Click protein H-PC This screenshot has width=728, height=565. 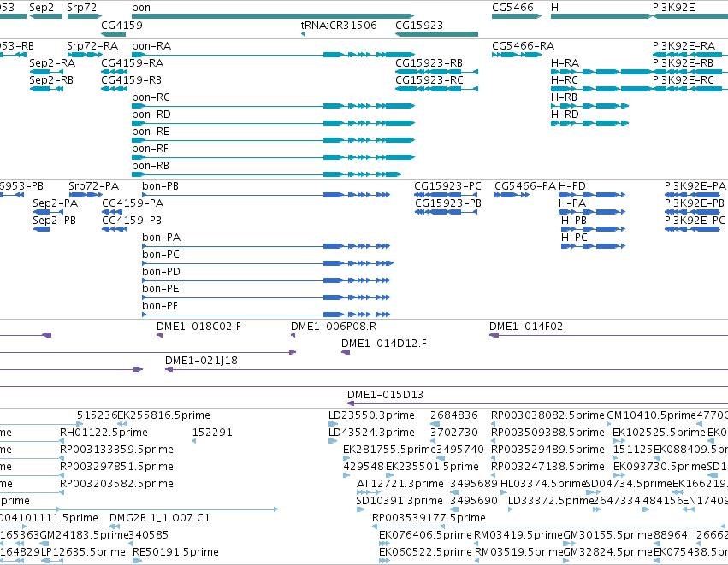593,246
